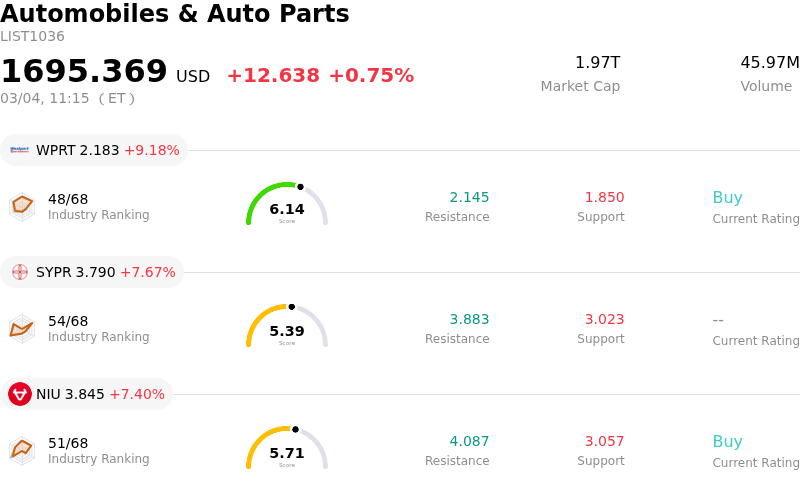Click the WPRT 6.14 score gauge
Screen dimensions: 800x488
pyautogui.click(x=287, y=206)
